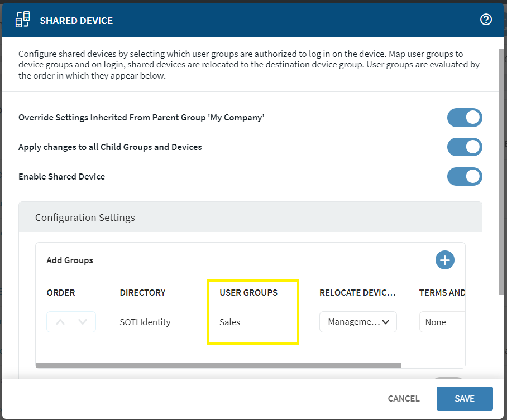
Task: Open the Relocate Device group dropdown
Action: 358,322
